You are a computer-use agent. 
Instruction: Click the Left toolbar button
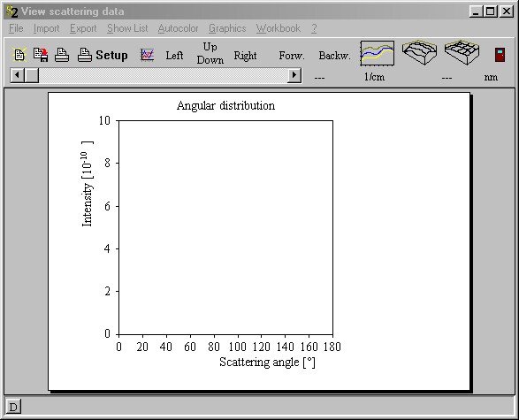tap(174, 56)
